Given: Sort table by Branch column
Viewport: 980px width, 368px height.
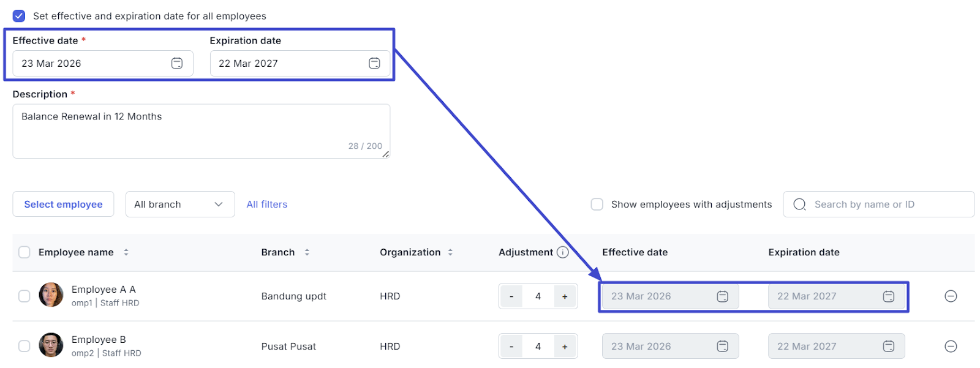Looking at the screenshot, I should (307, 252).
